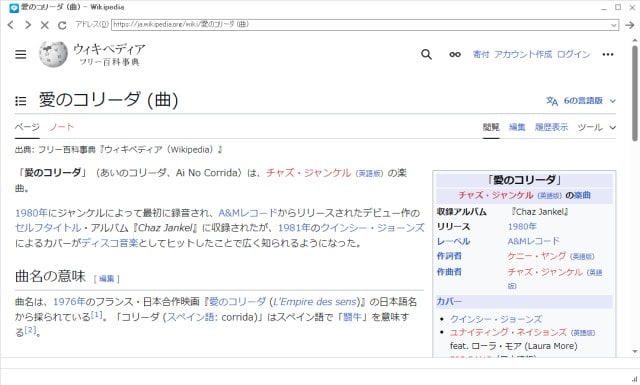Toggle the table of contents list icon
This screenshot has height=385, width=640.
click(20, 101)
